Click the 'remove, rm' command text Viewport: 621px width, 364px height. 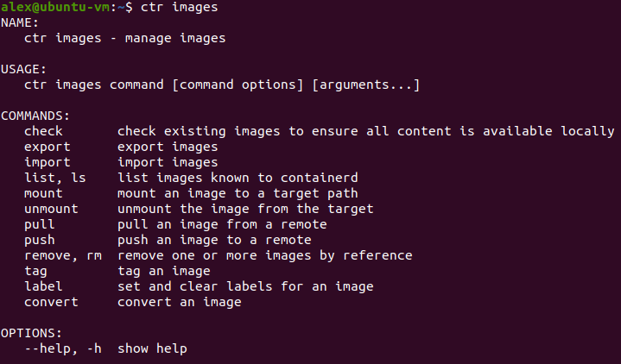[63, 255]
